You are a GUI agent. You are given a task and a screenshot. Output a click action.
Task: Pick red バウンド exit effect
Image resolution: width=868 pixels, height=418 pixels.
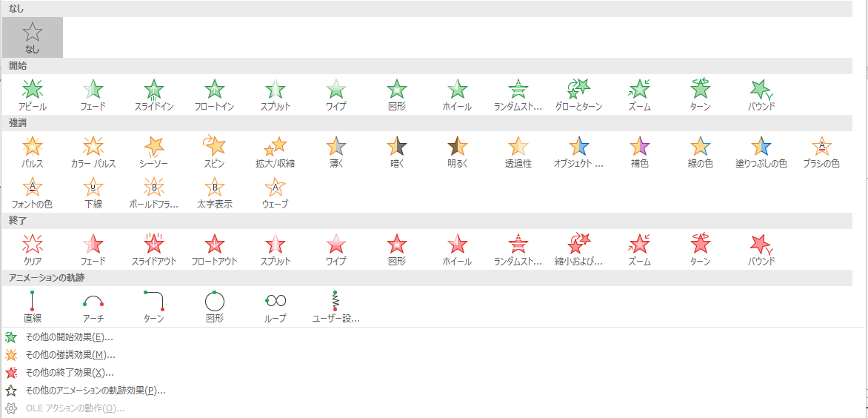(x=761, y=250)
